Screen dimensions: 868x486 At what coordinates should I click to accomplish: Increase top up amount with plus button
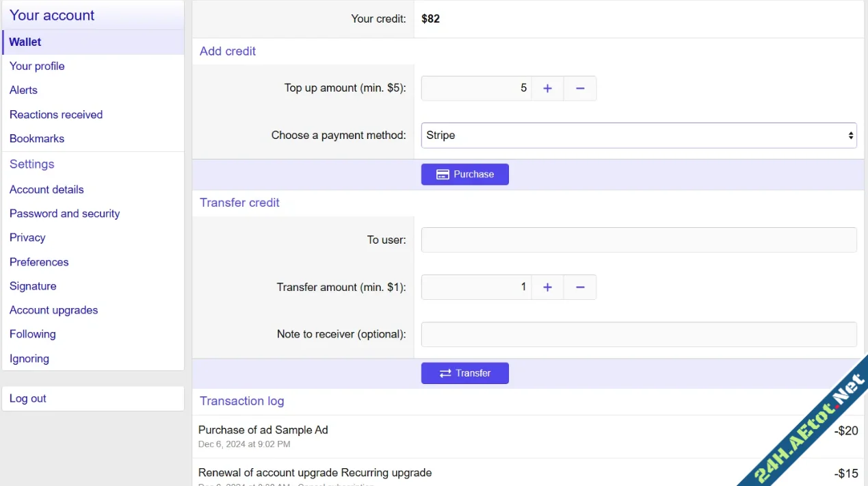pyautogui.click(x=547, y=88)
